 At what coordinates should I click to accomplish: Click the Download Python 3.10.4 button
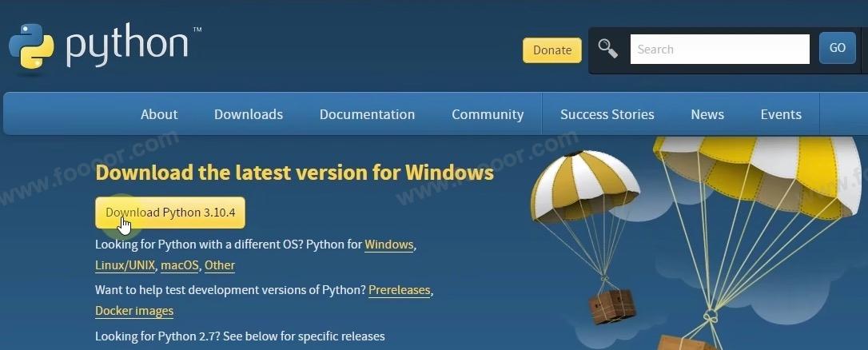170,213
